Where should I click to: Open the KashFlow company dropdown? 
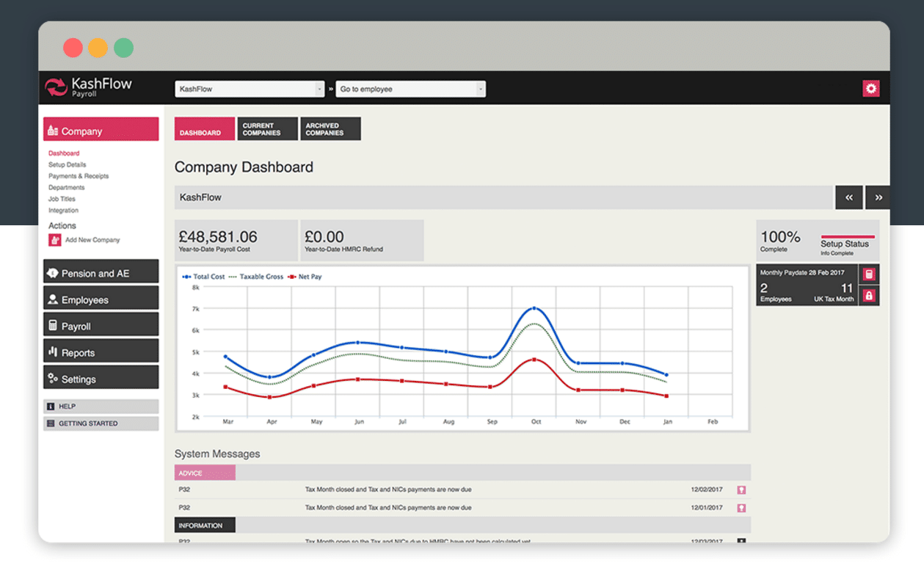249,89
